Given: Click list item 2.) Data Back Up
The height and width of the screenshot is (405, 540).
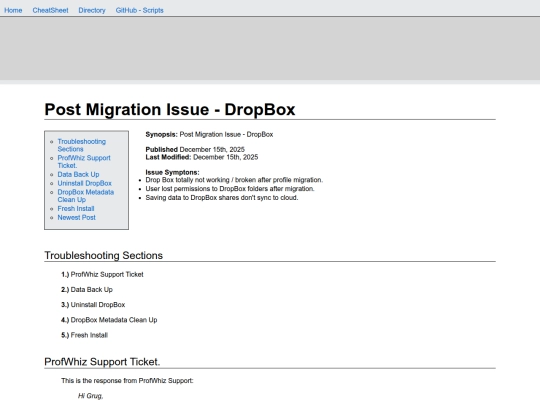Looking at the screenshot, I should tap(87, 290).
